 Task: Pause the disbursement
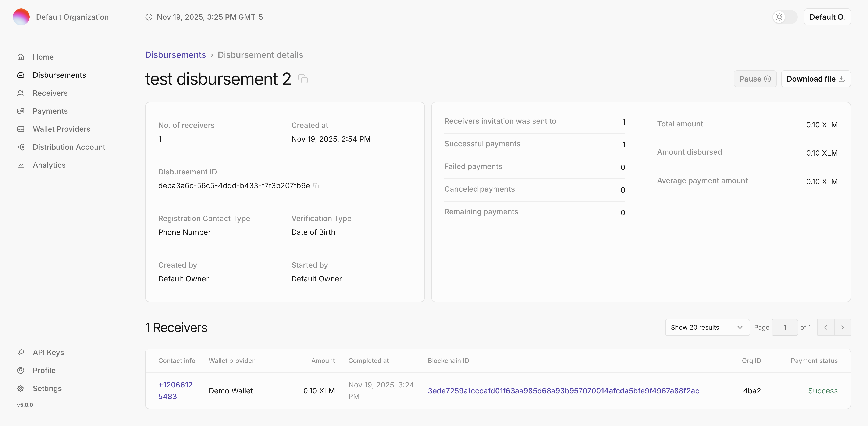755,79
